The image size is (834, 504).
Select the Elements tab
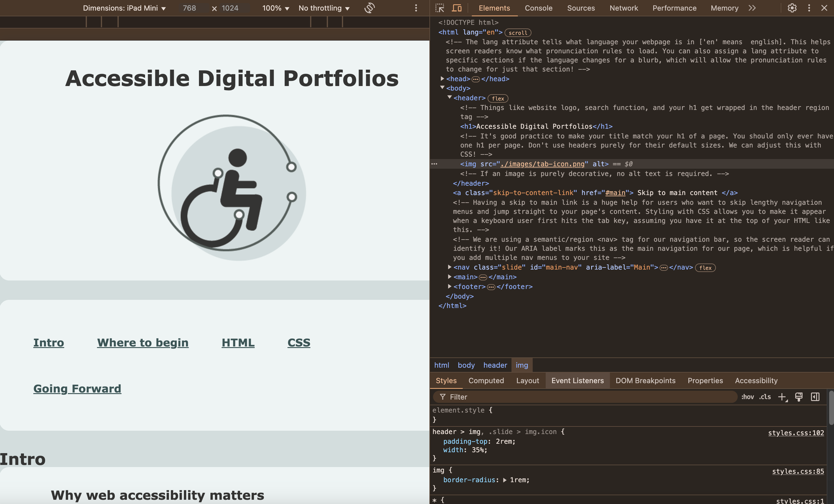tap(494, 8)
